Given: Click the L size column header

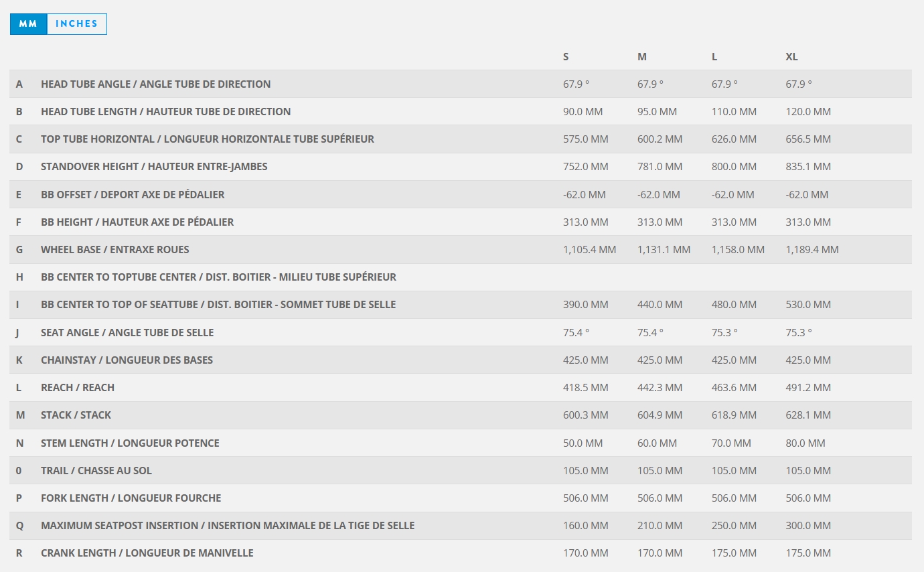Looking at the screenshot, I should click(x=714, y=56).
